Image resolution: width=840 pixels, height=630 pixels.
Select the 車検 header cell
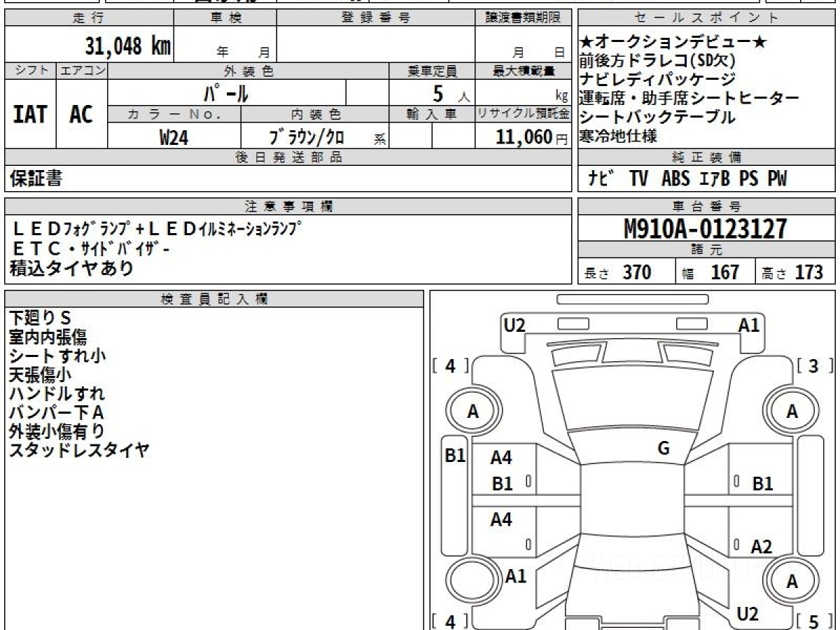pos(225,18)
